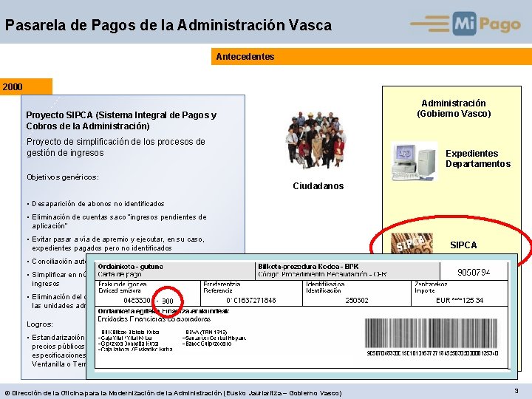532x399 pixels.
Task: Click 'Expedientes Departamentos' label
Action: 478,158
